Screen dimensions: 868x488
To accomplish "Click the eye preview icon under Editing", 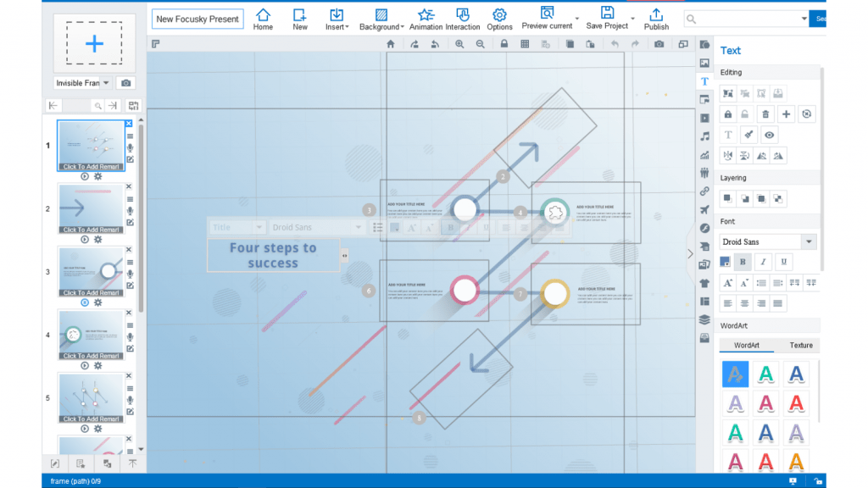I will tap(769, 135).
